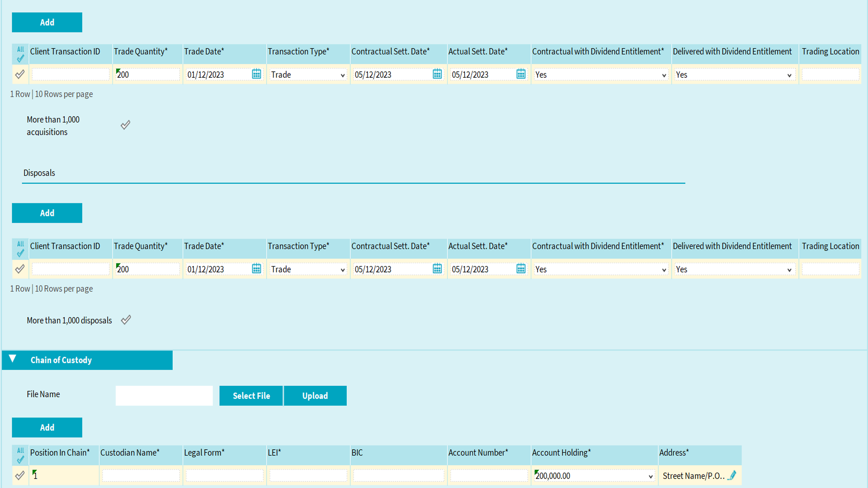
Task: Open calendar for acquisitions Actual Sett. Date
Action: (521, 74)
